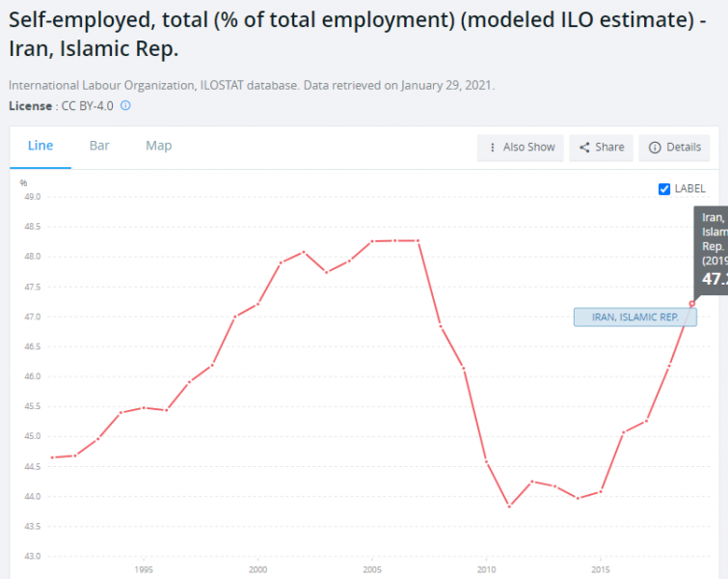The width and height of the screenshot is (728, 579).
Task: Expand the Details panel
Action: tap(674, 148)
